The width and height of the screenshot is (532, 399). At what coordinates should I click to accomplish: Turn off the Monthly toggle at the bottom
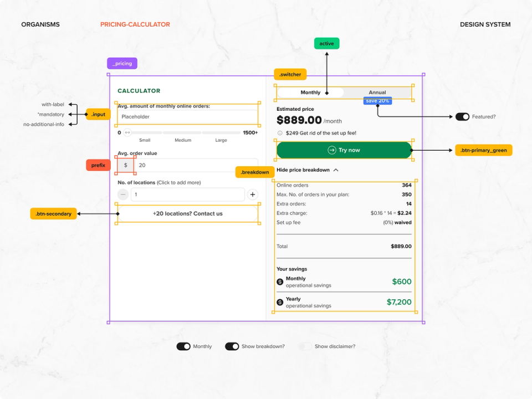(184, 346)
